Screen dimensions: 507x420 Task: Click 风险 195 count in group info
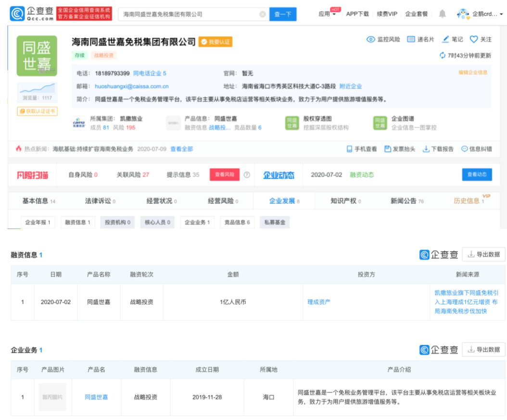pyautogui.click(x=124, y=127)
